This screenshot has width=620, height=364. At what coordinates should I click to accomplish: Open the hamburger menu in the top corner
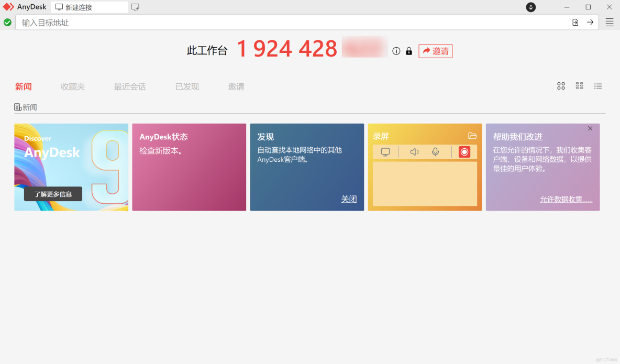coord(609,23)
